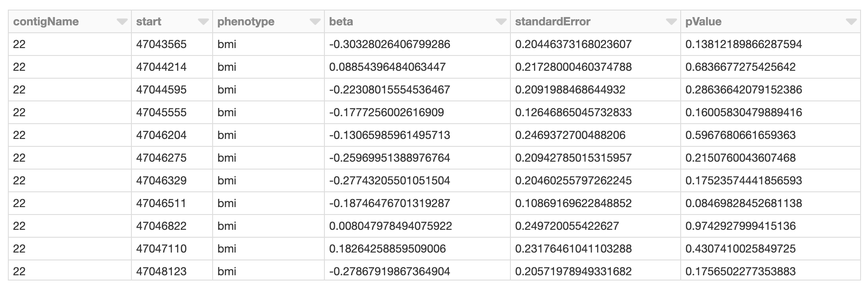Click the pValue header label
This screenshot has width=868, height=284.
click(x=703, y=22)
